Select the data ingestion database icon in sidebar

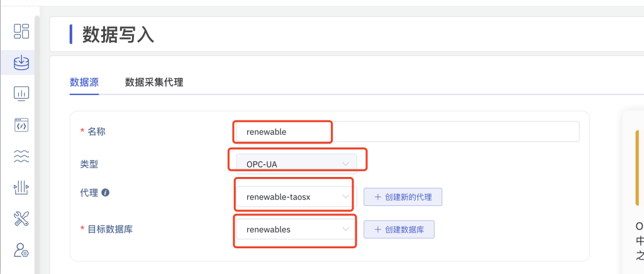click(x=21, y=62)
